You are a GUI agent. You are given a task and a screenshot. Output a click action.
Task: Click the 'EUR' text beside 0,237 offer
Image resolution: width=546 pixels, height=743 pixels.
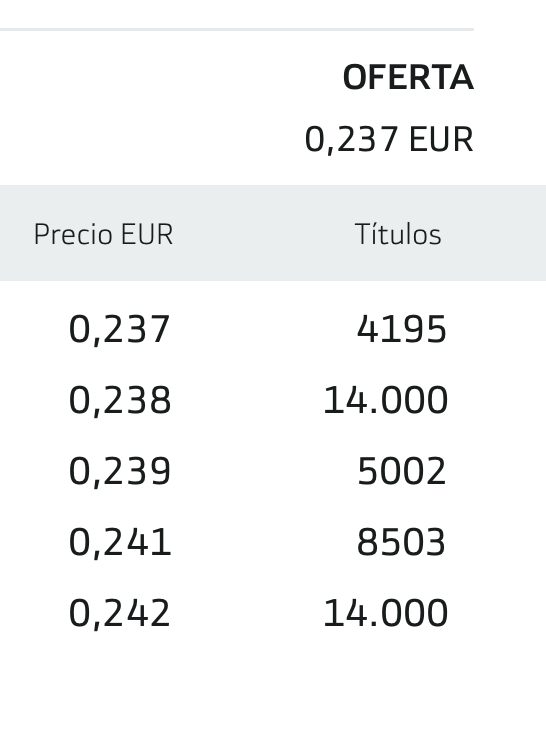pos(441,139)
